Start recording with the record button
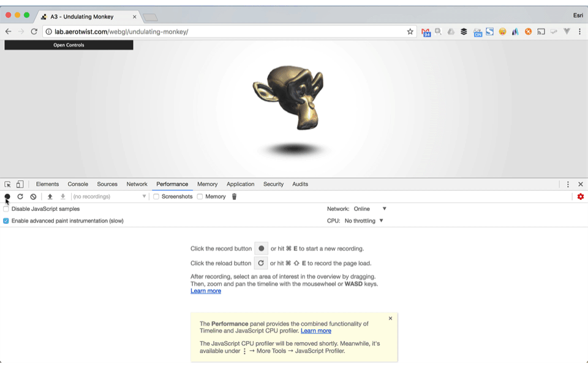The width and height of the screenshot is (588, 368). tap(7, 196)
